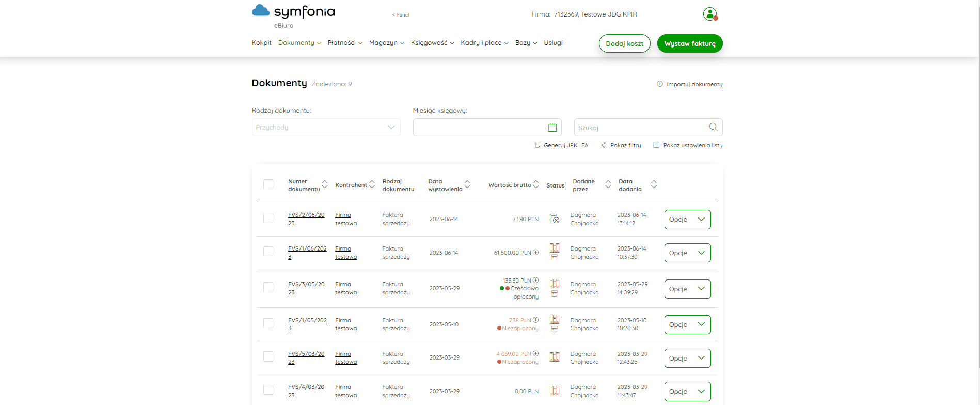Open the Bazy menu
Screen dimensions: 980x405
526,43
